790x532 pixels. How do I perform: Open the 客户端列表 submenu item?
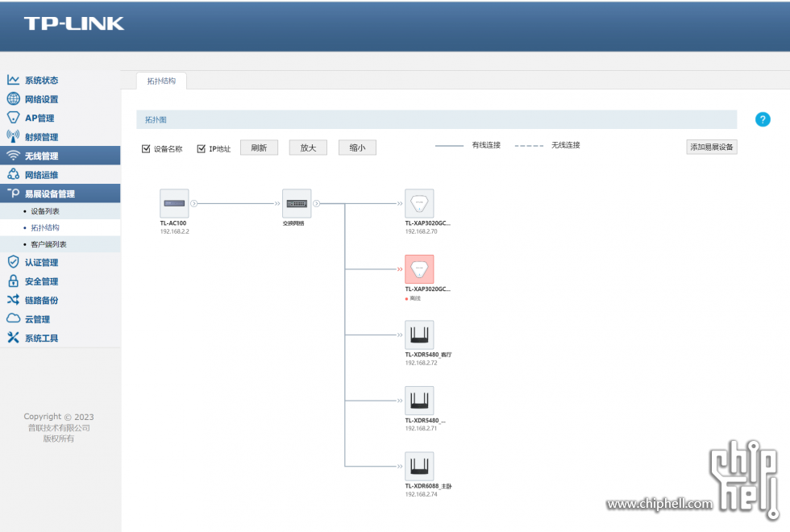click(x=48, y=244)
